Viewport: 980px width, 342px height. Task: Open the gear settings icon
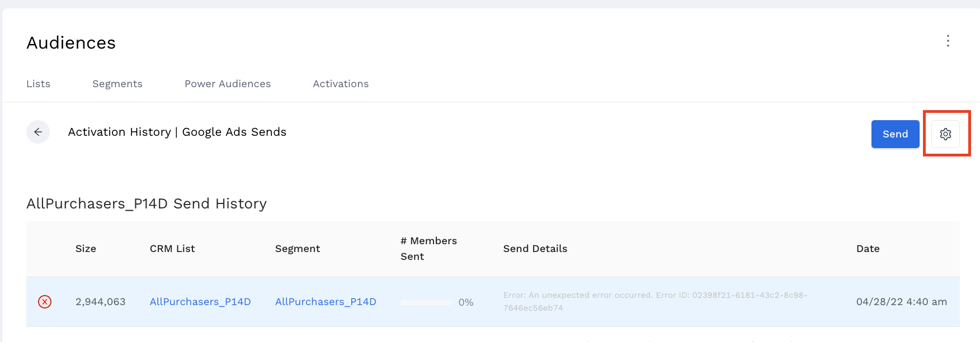click(x=945, y=134)
